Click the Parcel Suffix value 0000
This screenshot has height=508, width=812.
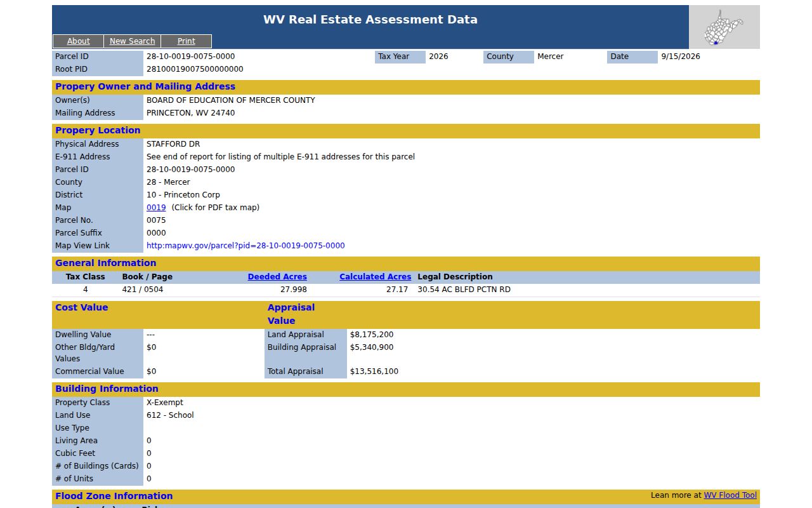click(156, 233)
